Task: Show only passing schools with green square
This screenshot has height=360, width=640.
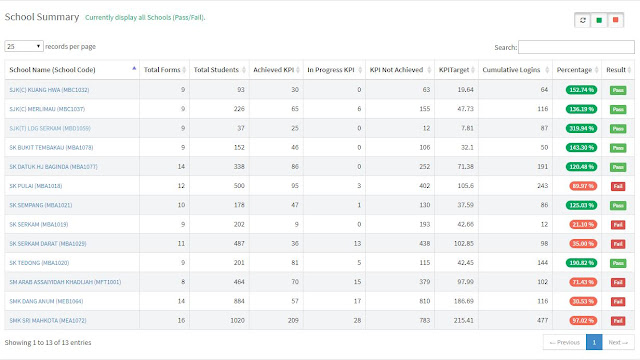Action: click(599, 20)
